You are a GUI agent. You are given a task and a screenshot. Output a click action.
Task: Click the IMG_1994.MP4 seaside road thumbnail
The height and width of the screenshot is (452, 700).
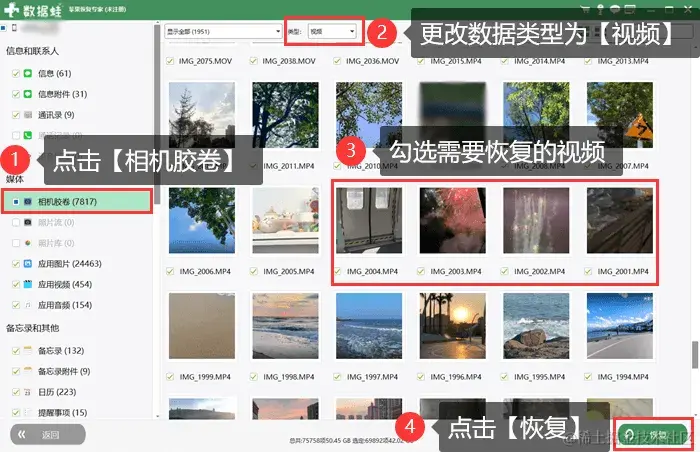[620, 326]
